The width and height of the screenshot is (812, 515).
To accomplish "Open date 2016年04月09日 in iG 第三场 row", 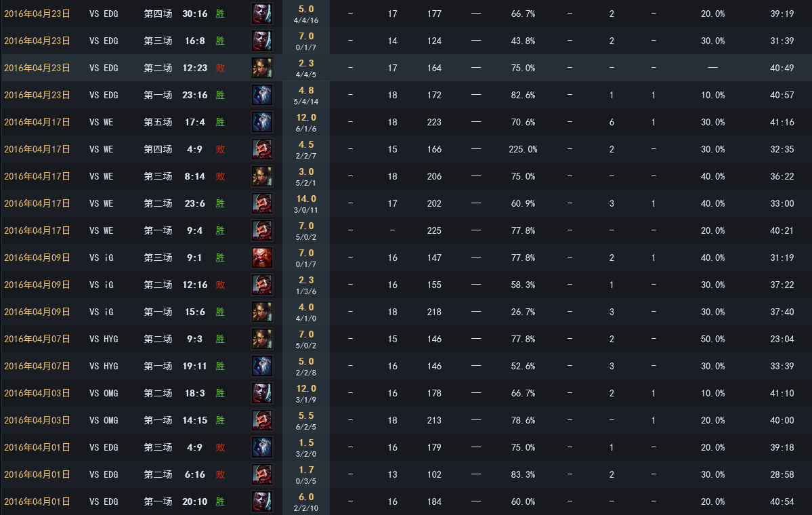I will pos(37,257).
